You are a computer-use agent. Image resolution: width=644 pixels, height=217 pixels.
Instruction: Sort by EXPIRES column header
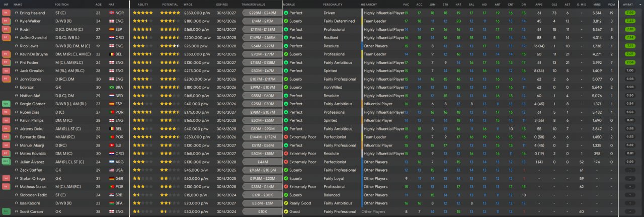pyautogui.click(x=222, y=4)
